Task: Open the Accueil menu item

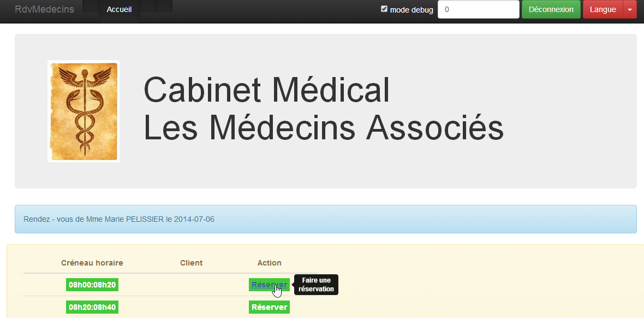Action: 119,9
